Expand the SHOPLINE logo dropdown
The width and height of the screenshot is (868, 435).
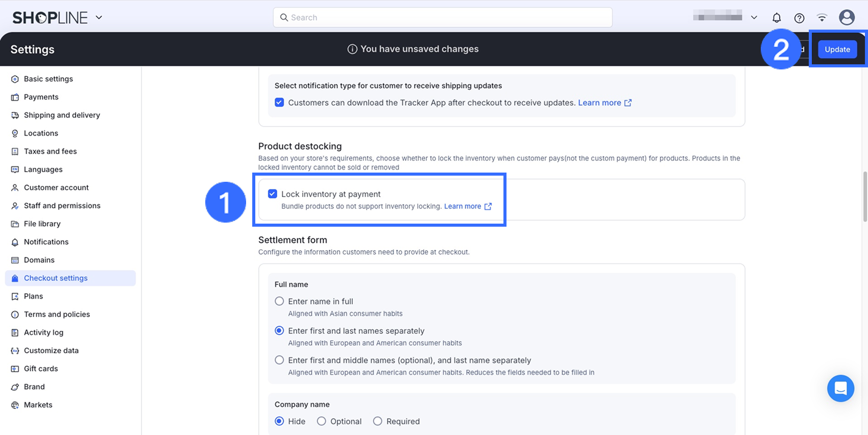pyautogui.click(x=99, y=17)
